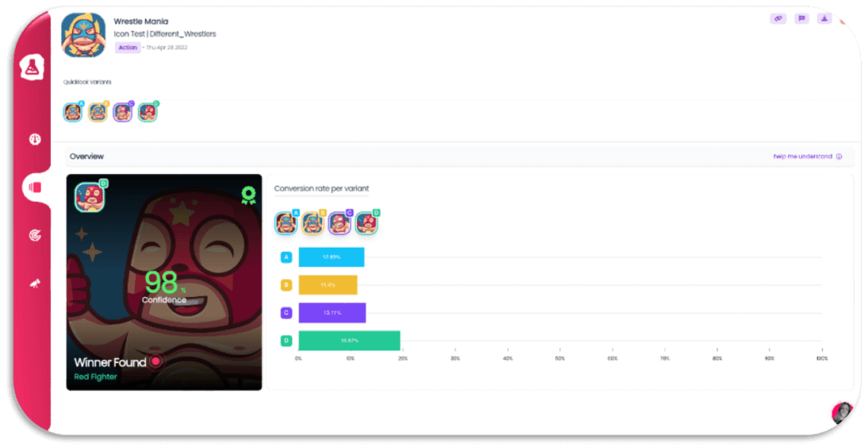
Task: Open the target sidebar icon
Action: (35, 236)
